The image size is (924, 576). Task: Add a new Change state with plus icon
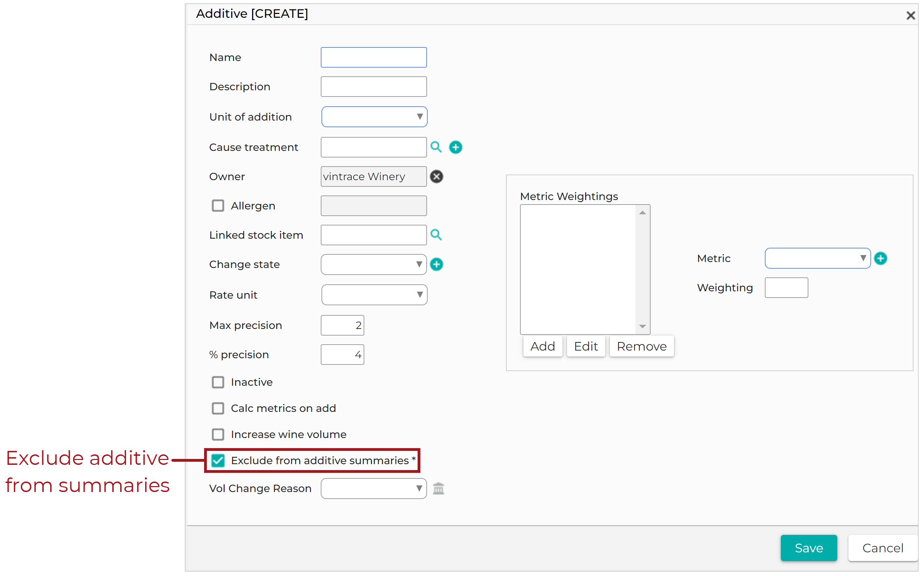pos(436,264)
